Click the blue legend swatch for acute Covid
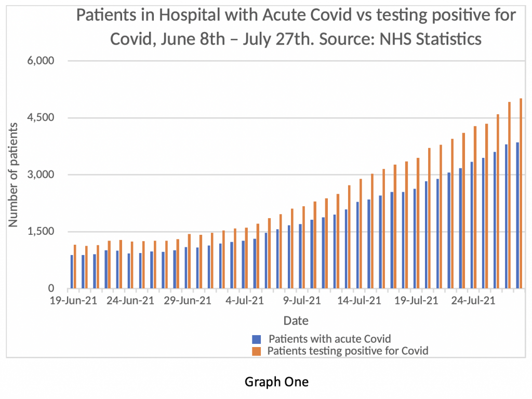Screen dimensions: 532x399 click(x=256, y=339)
